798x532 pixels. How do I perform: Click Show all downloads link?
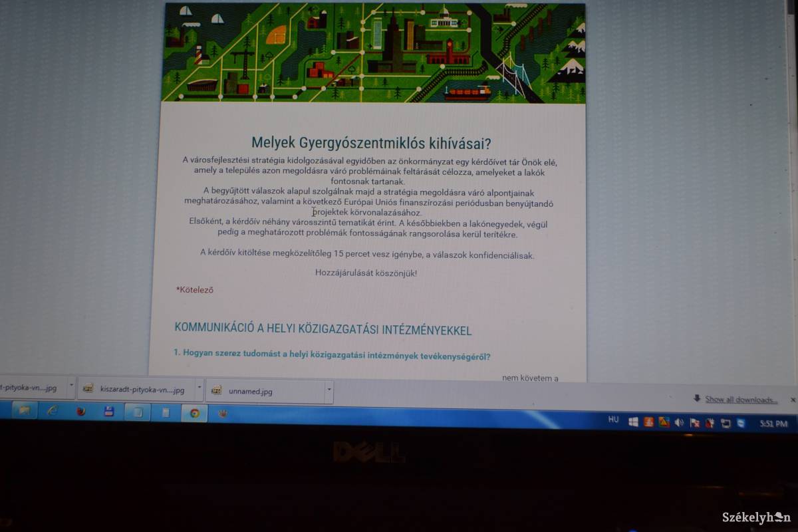tap(741, 400)
